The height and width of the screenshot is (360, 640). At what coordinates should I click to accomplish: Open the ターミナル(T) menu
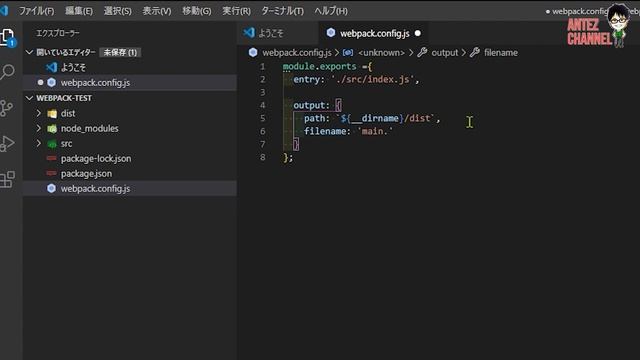click(282, 11)
